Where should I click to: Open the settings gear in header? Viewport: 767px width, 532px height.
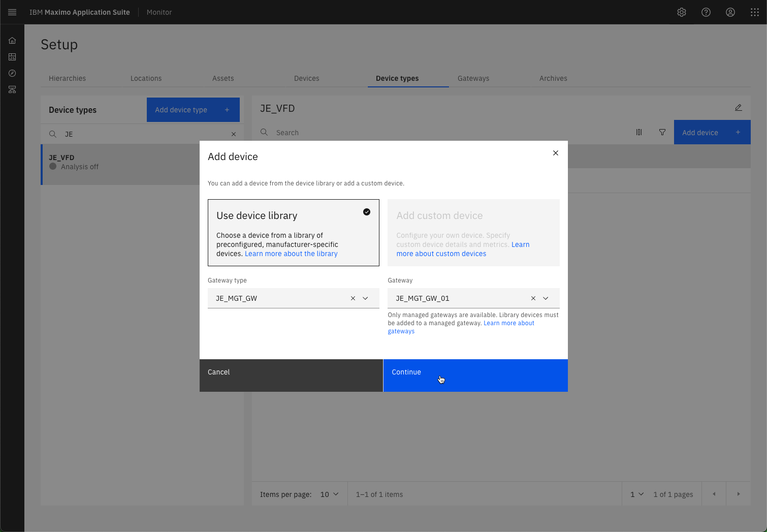682,12
